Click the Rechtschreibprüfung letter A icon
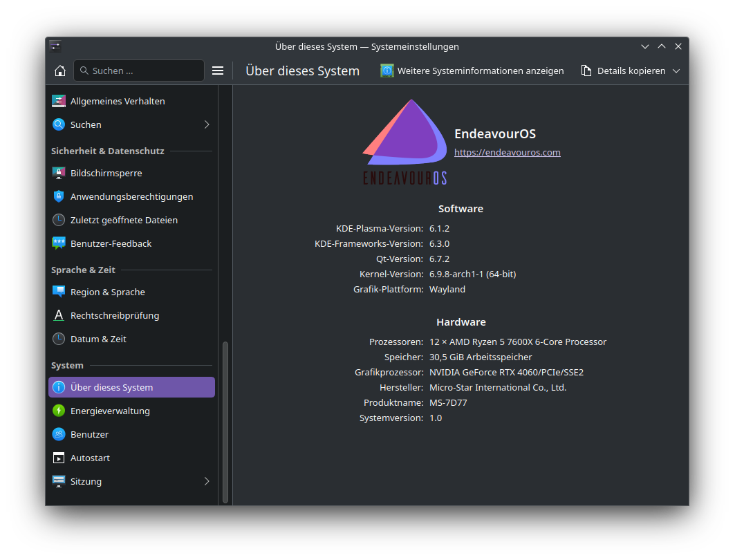Screen dimensions: 735x560 tap(59, 315)
